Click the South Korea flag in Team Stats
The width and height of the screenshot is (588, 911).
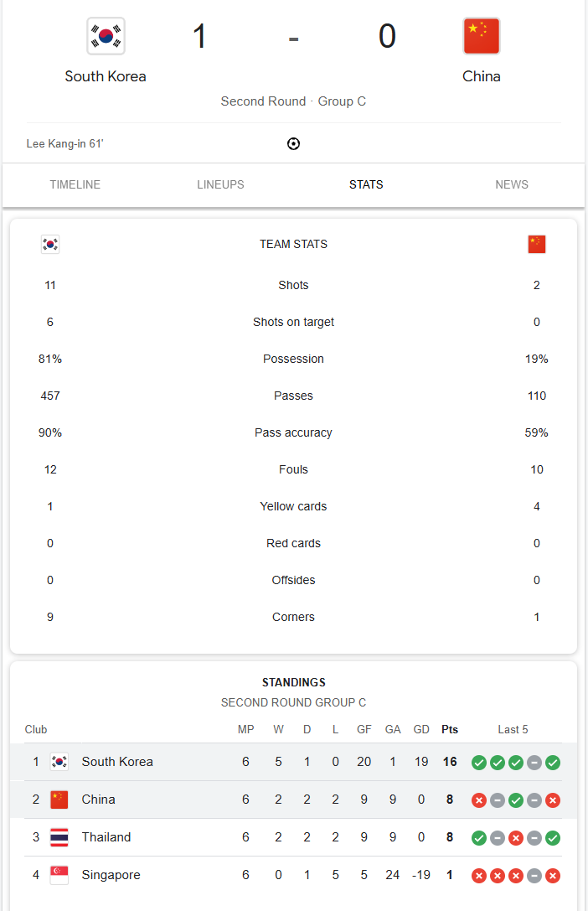point(50,245)
